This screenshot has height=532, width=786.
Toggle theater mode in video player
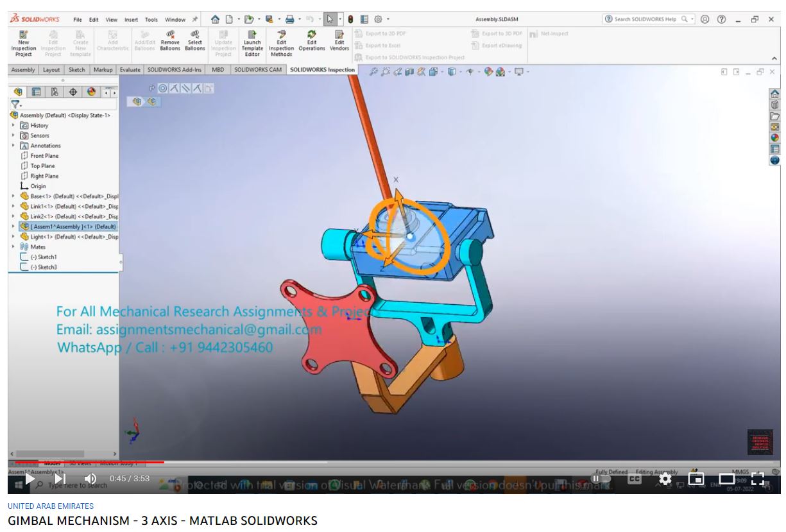(726, 479)
